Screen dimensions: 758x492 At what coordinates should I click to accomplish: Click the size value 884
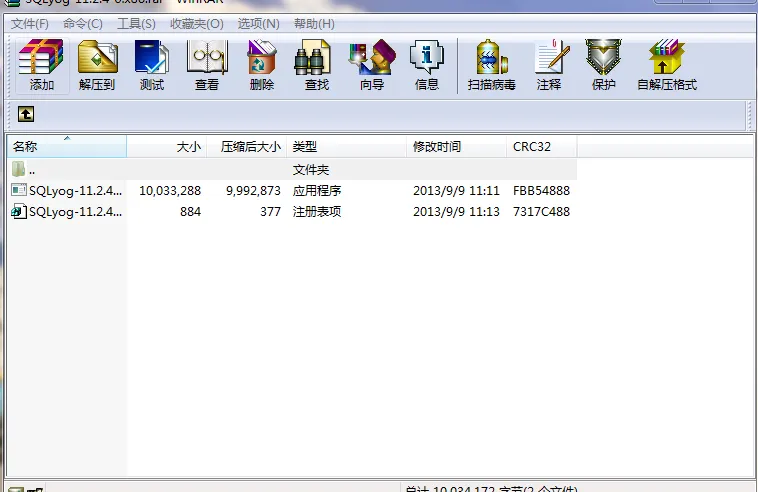190,212
